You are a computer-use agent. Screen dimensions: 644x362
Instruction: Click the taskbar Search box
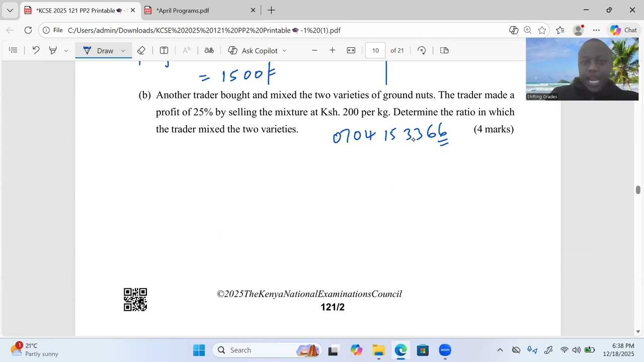pos(268,350)
